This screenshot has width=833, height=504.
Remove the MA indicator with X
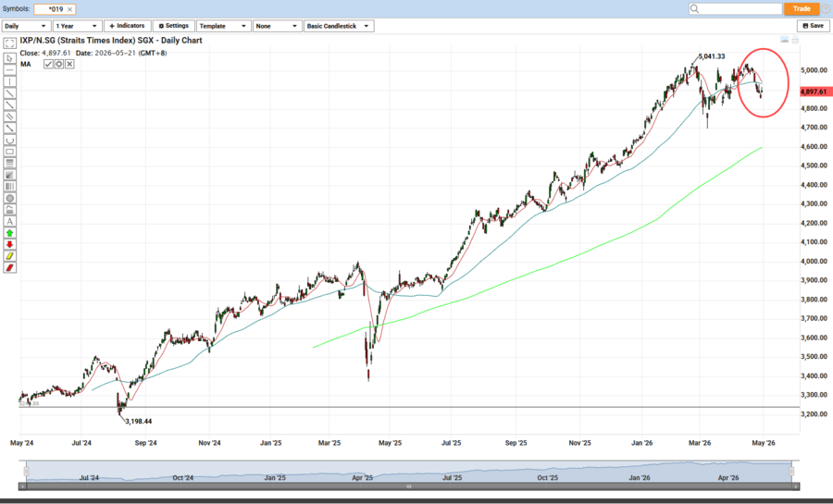(69, 64)
